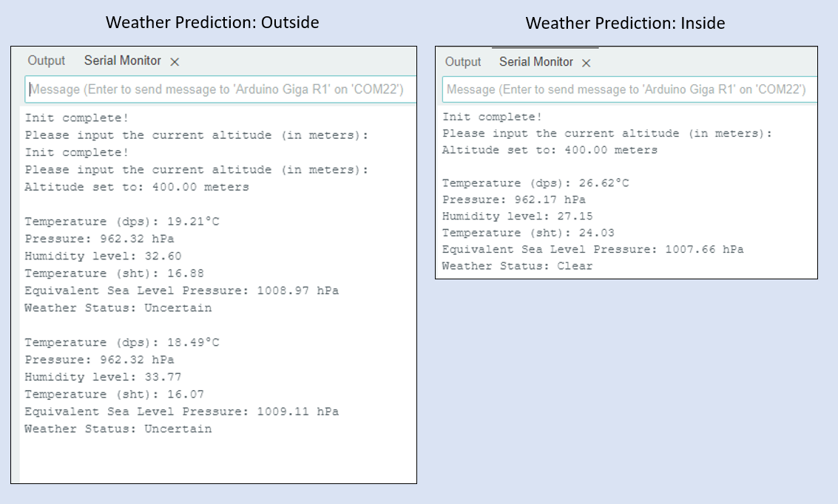This screenshot has width=838, height=504.
Task: Focus the message input in Outside panel
Action: (220, 89)
